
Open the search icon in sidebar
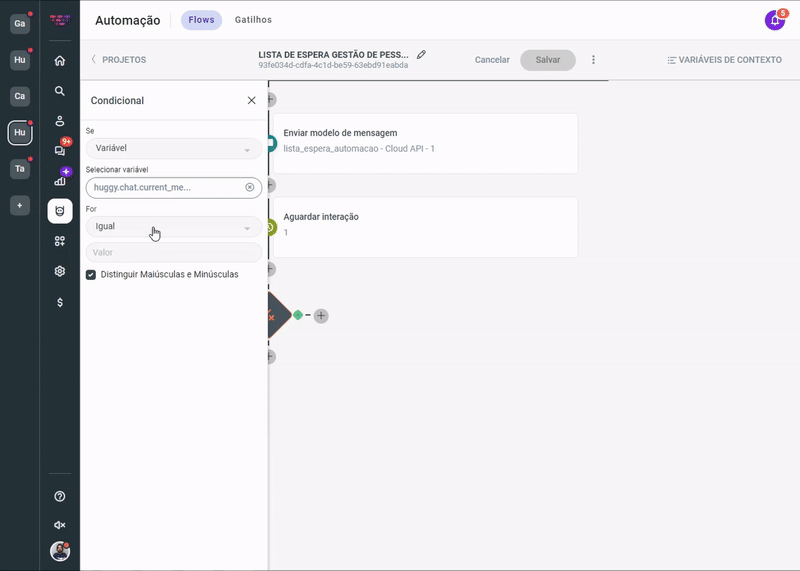(x=60, y=91)
